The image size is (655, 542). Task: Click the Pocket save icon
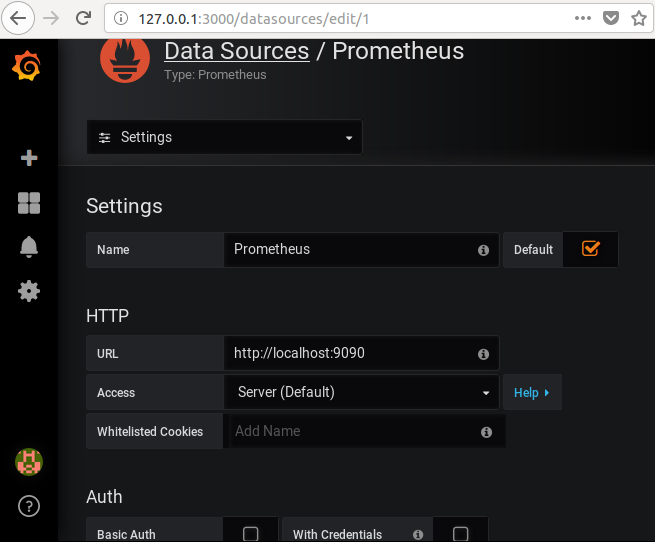[610, 18]
